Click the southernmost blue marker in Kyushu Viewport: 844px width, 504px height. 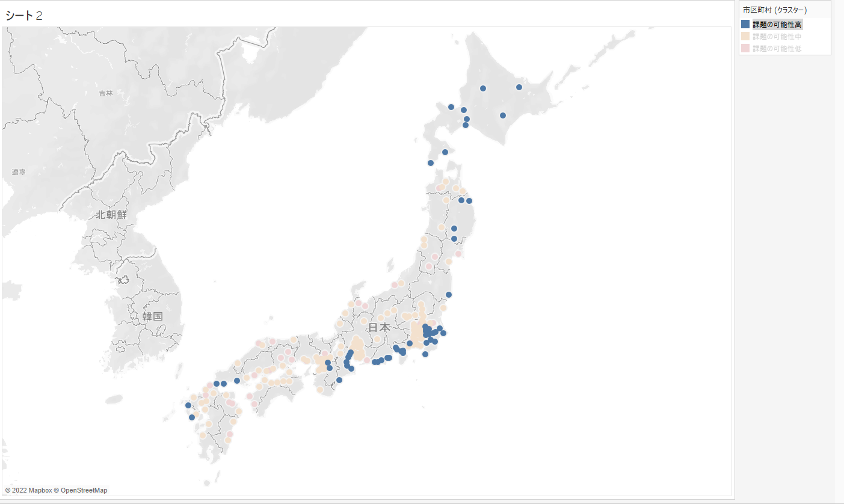point(192,417)
